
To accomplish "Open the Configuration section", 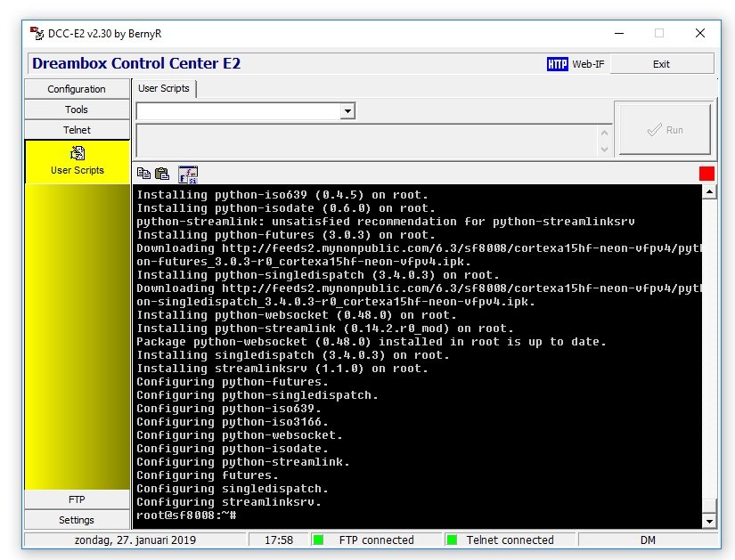I will click(77, 89).
